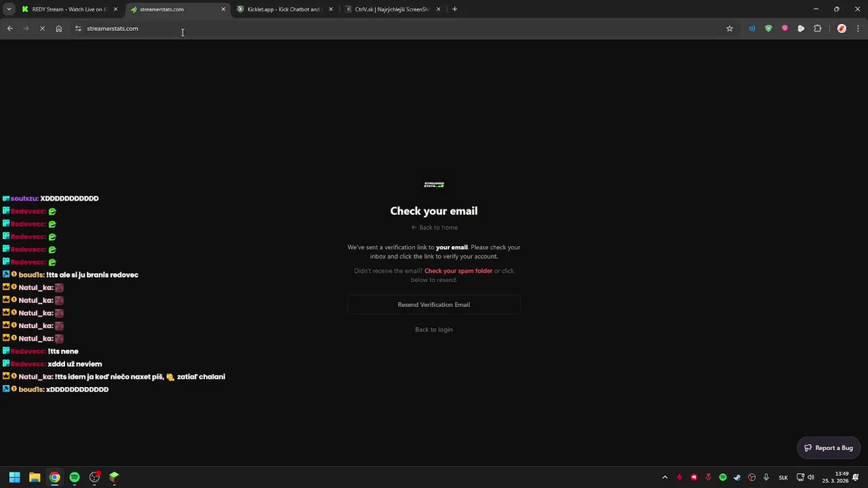Open the browser home page icon
868x488 pixels.
(58, 28)
